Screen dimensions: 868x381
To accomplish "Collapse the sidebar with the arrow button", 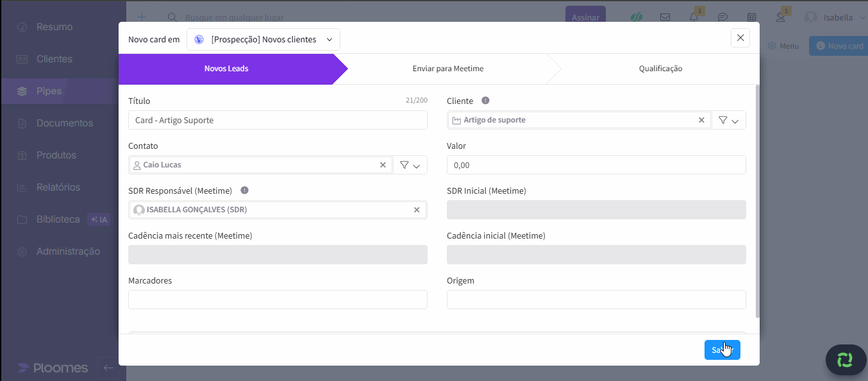I will coord(108,368).
